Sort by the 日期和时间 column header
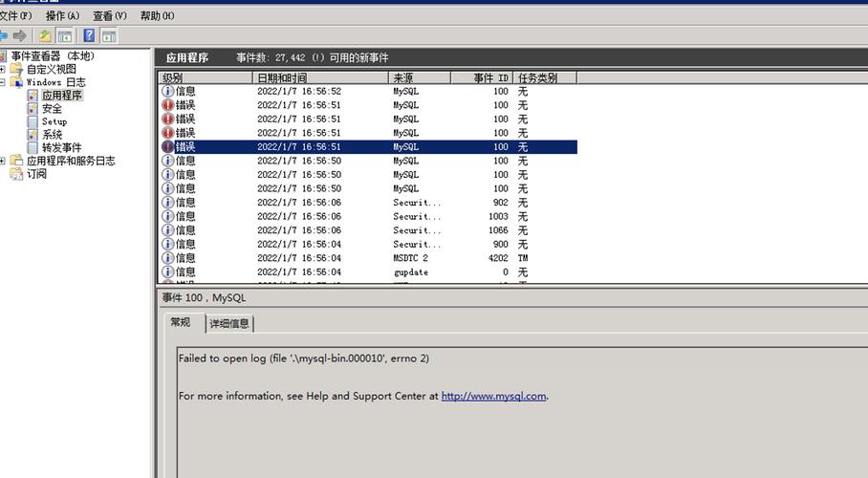Screen dimensions: 868x478 coord(320,77)
